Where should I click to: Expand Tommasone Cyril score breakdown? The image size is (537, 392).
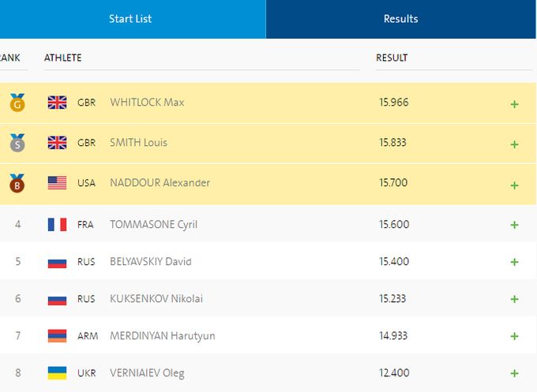tap(514, 226)
